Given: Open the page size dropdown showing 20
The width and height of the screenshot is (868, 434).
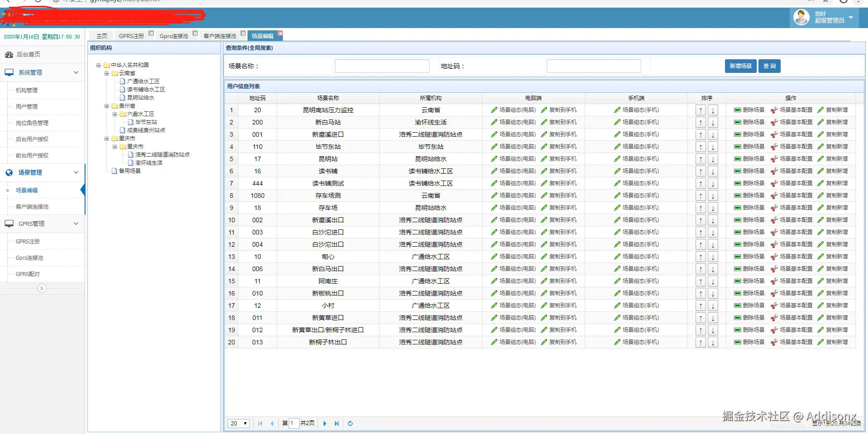Looking at the screenshot, I should pyautogui.click(x=238, y=424).
